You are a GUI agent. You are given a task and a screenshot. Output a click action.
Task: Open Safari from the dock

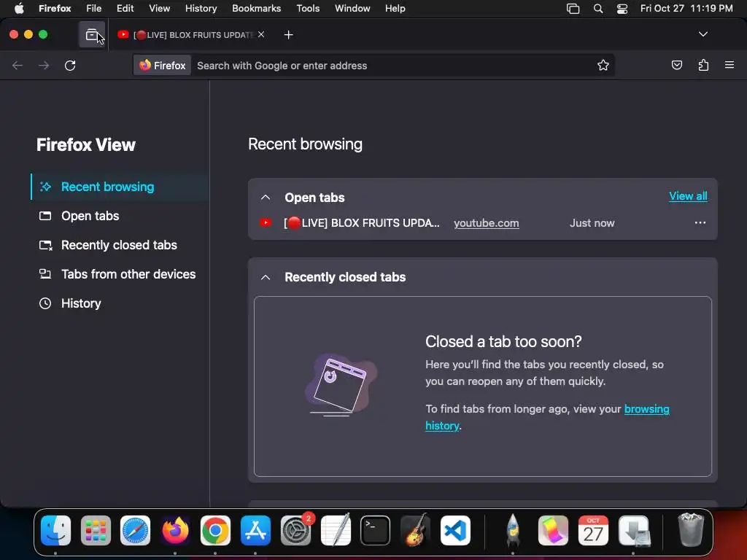(135, 530)
